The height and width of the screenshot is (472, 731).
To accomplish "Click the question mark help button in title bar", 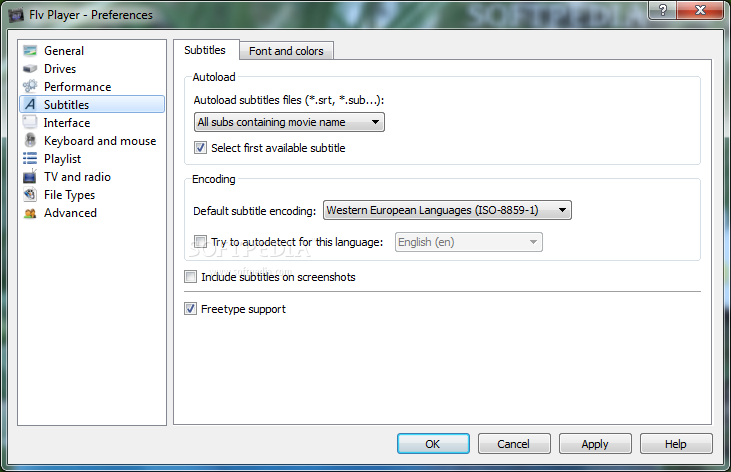I will (x=662, y=10).
